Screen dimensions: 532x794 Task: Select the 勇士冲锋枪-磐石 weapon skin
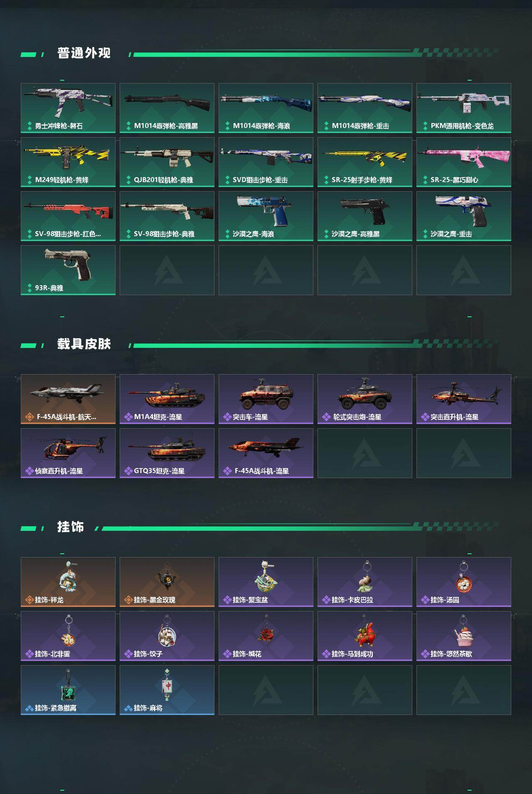68,108
